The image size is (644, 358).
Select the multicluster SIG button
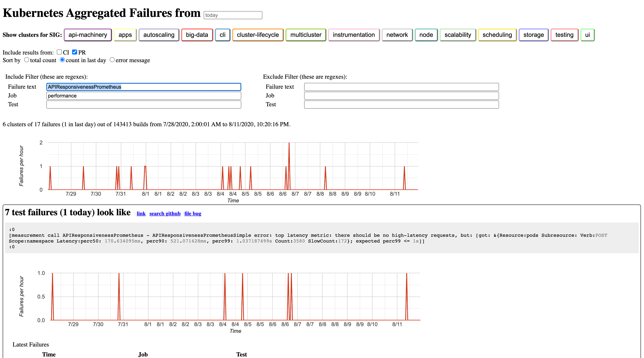click(306, 35)
